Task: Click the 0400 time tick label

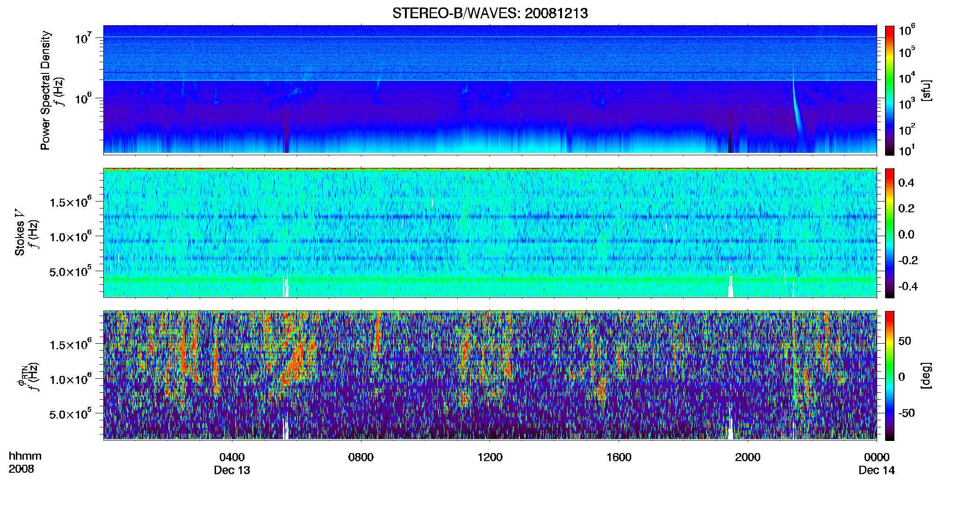Action: click(x=232, y=457)
